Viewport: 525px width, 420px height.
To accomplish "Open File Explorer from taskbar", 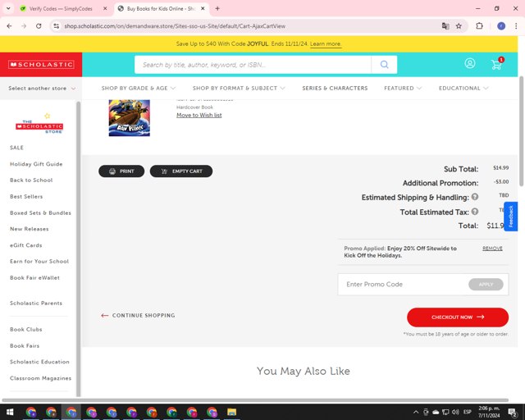I will pos(231,412).
